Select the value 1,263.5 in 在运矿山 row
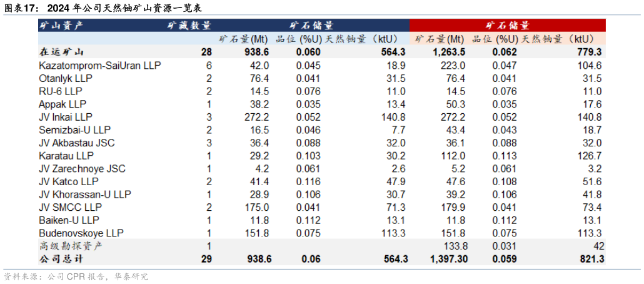Image resolution: width=644 pixels, height=284 pixels. click(x=448, y=52)
